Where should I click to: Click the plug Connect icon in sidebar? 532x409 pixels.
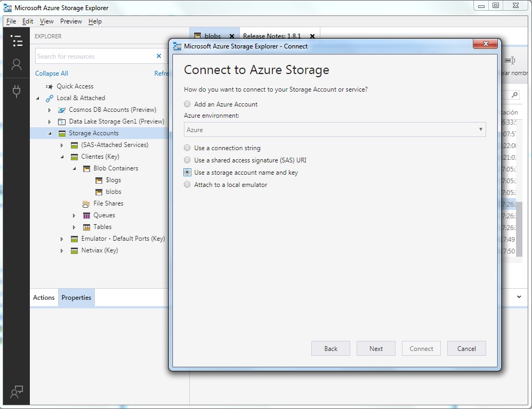[x=17, y=91]
